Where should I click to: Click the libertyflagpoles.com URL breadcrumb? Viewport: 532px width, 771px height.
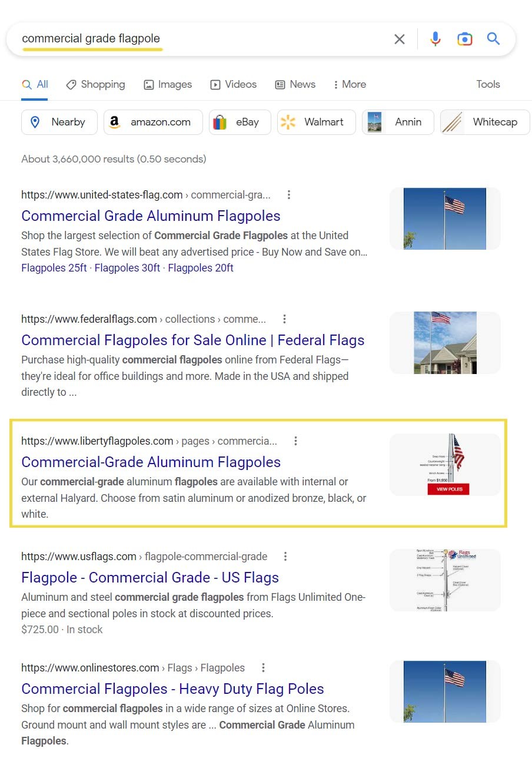coord(149,441)
